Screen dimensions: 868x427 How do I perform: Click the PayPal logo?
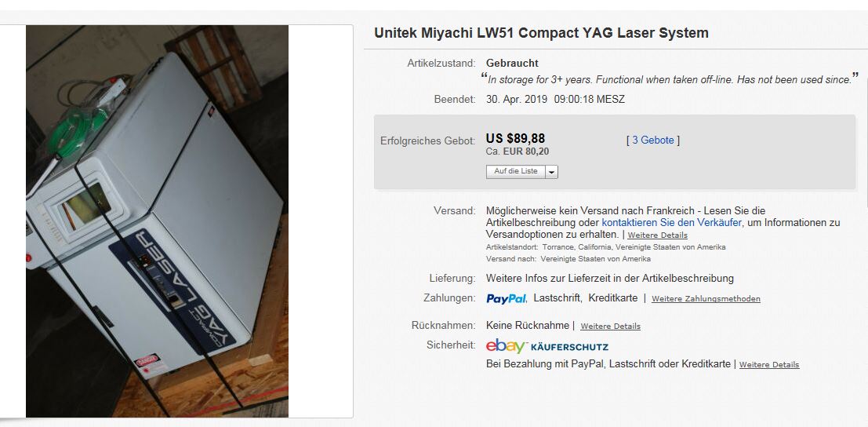(506, 298)
